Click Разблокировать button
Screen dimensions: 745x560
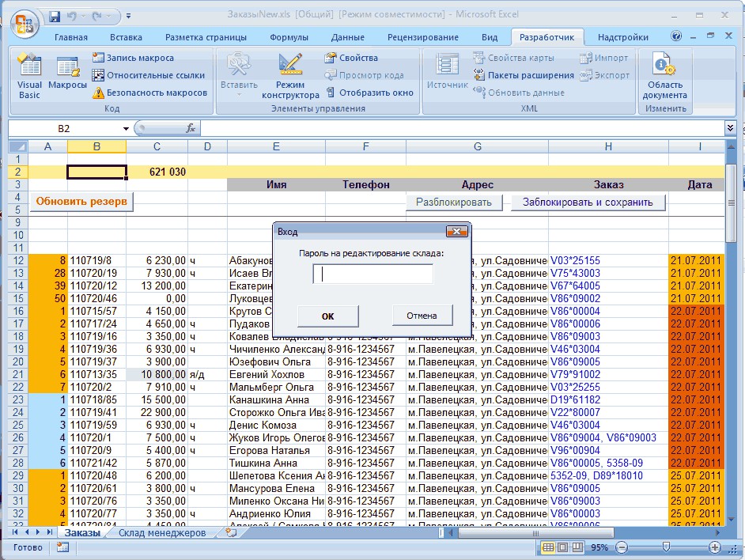(x=454, y=202)
